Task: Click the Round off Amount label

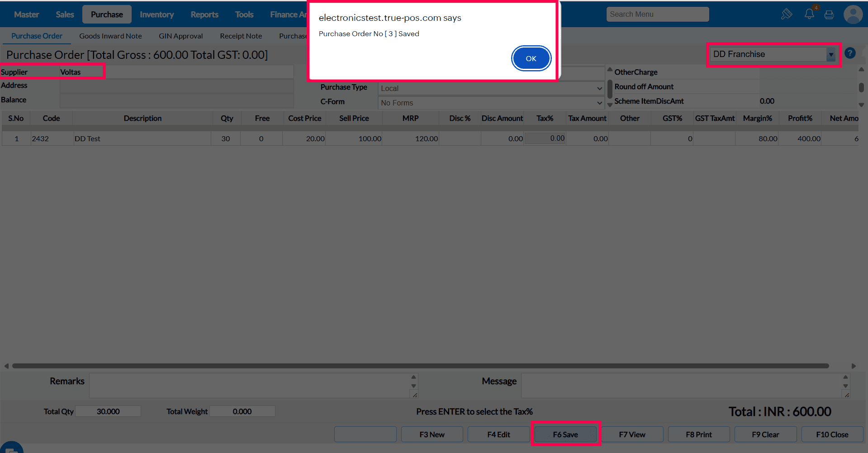Action: tap(644, 86)
